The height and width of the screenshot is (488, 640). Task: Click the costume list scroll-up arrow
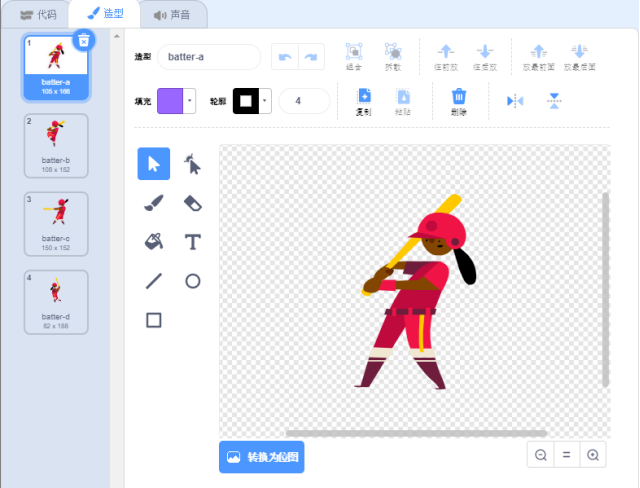[x=117, y=36]
